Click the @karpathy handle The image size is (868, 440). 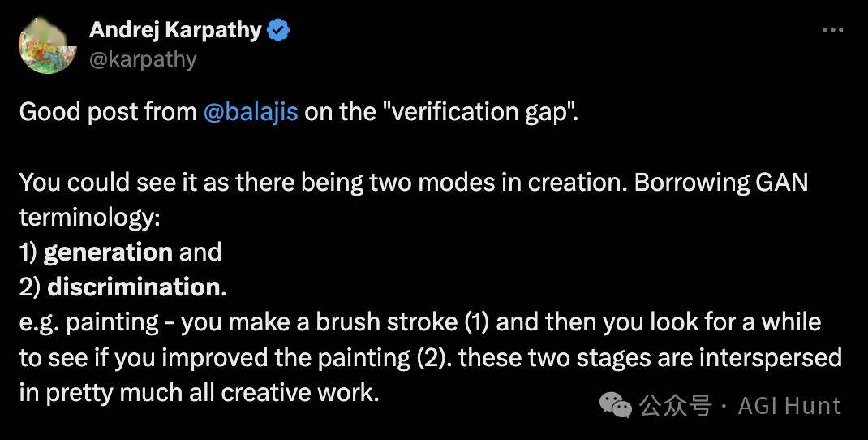tap(143, 58)
